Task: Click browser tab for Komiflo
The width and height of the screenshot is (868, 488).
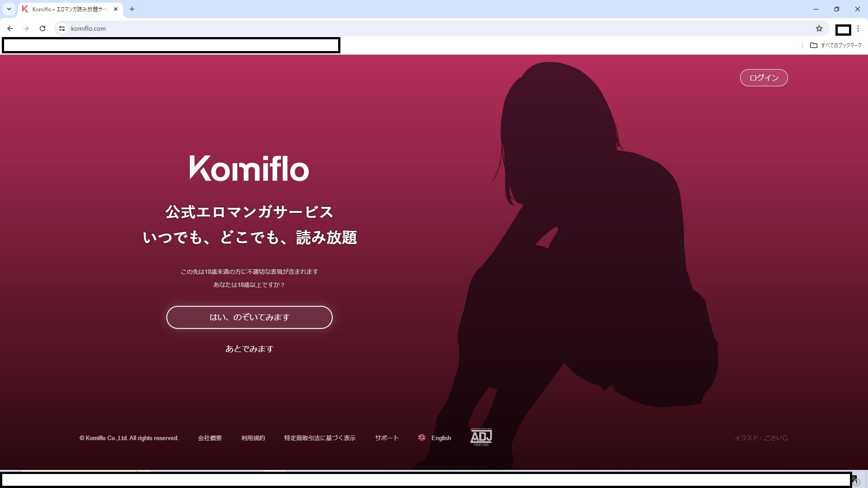Action: [68, 9]
